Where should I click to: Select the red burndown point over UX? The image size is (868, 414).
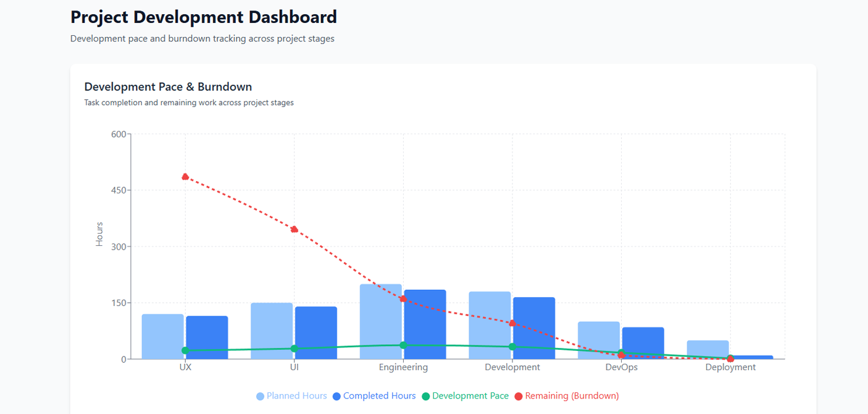pos(185,176)
